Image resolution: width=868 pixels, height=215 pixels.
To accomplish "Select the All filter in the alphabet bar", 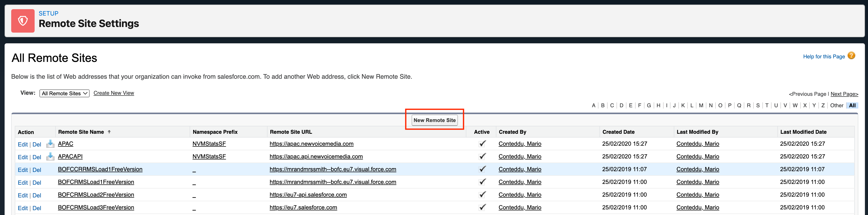I will [852, 105].
